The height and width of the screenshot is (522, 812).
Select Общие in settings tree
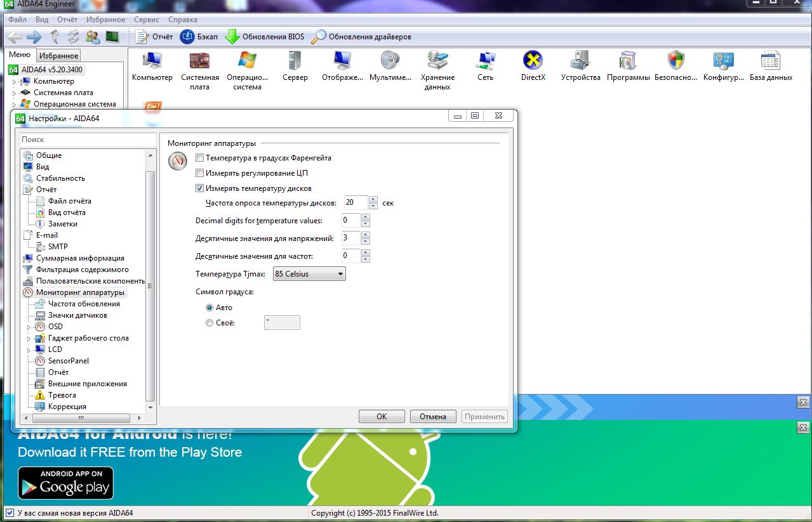click(x=49, y=155)
